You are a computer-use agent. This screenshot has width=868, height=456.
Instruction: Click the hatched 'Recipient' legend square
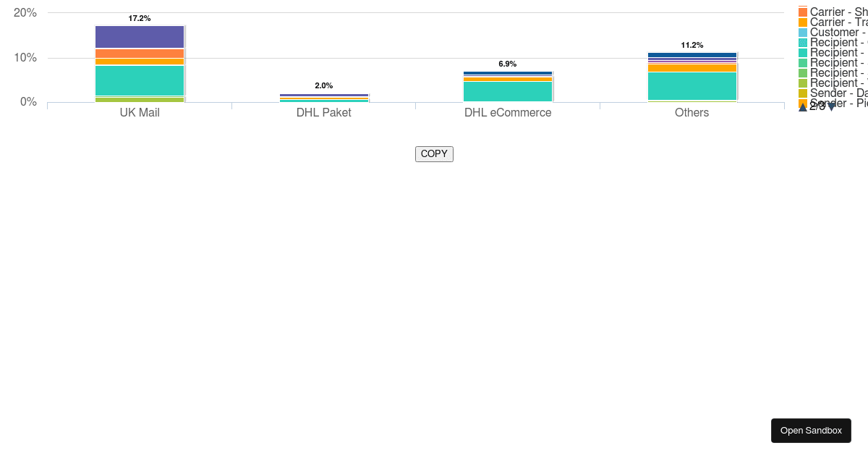803,43
